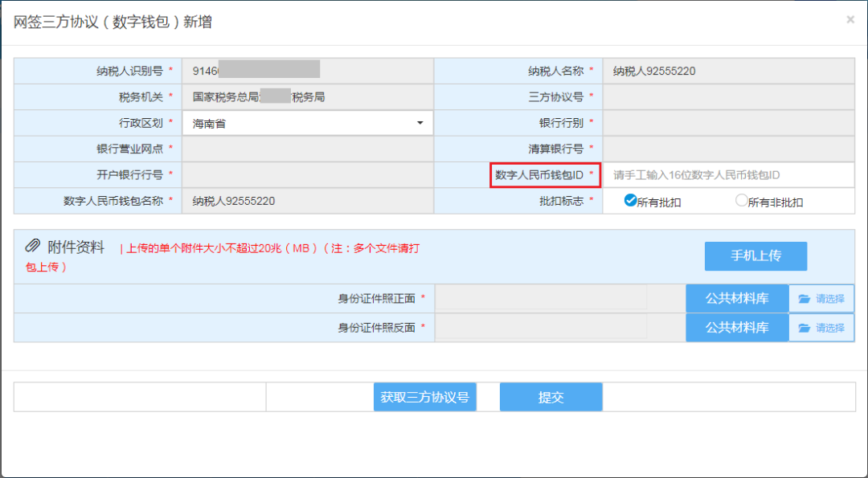868x478 pixels.
Task: Submit the form with 提交
Action: (551, 397)
